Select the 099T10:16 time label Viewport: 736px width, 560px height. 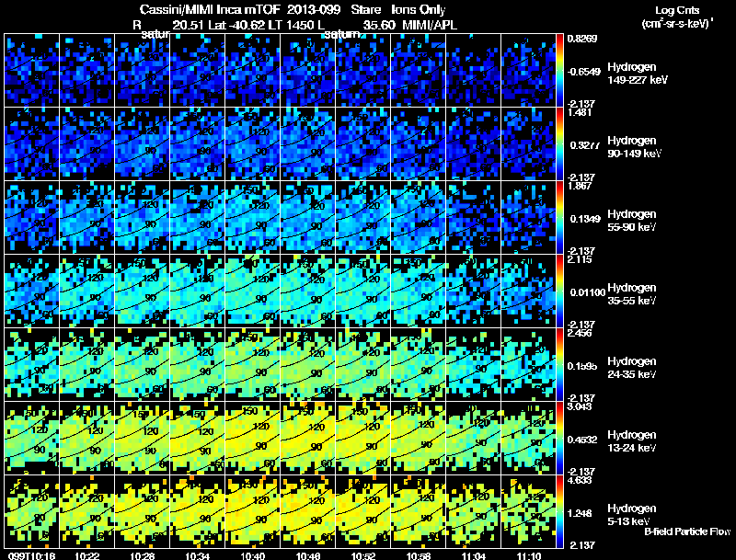31,555
